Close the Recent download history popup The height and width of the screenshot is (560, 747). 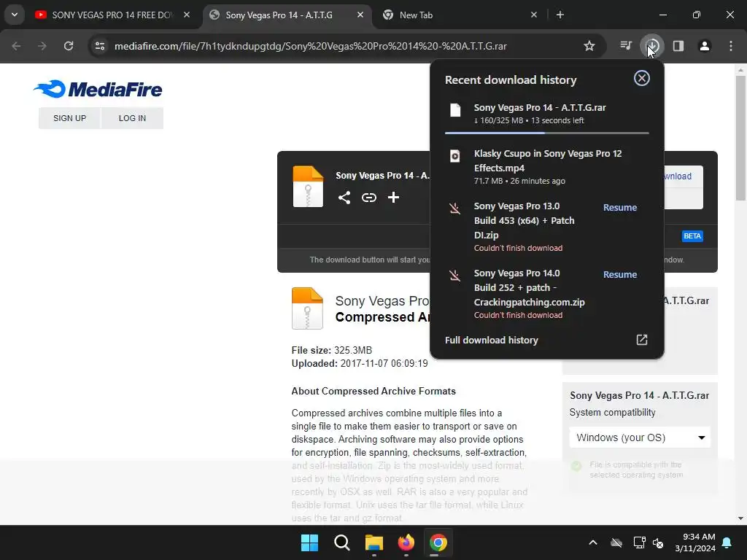click(642, 78)
